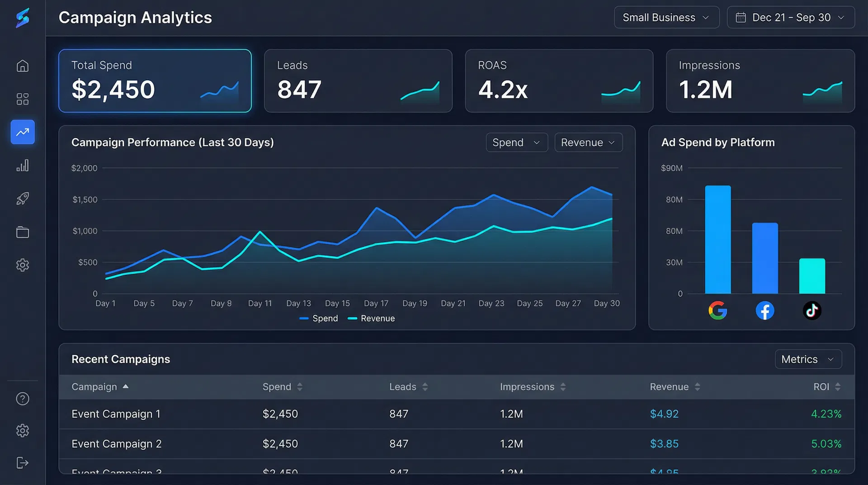Click the Google platform icon

[717, 311]
